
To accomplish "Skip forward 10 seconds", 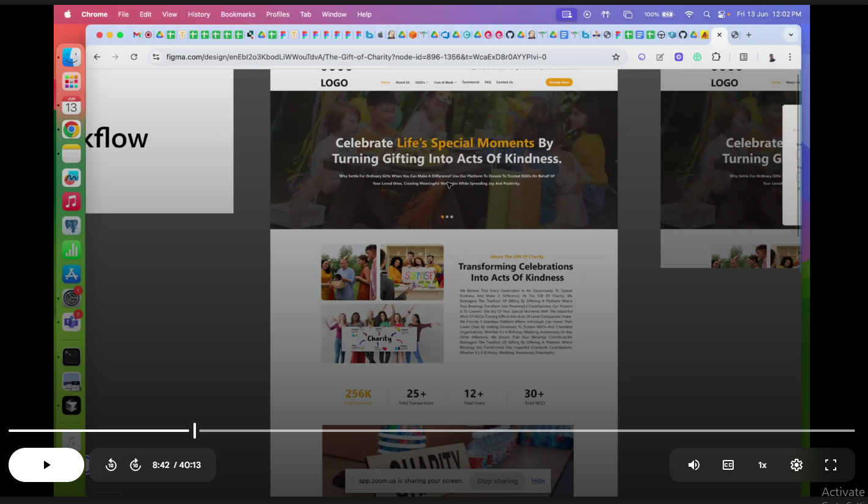I will [x=136, y=465].
